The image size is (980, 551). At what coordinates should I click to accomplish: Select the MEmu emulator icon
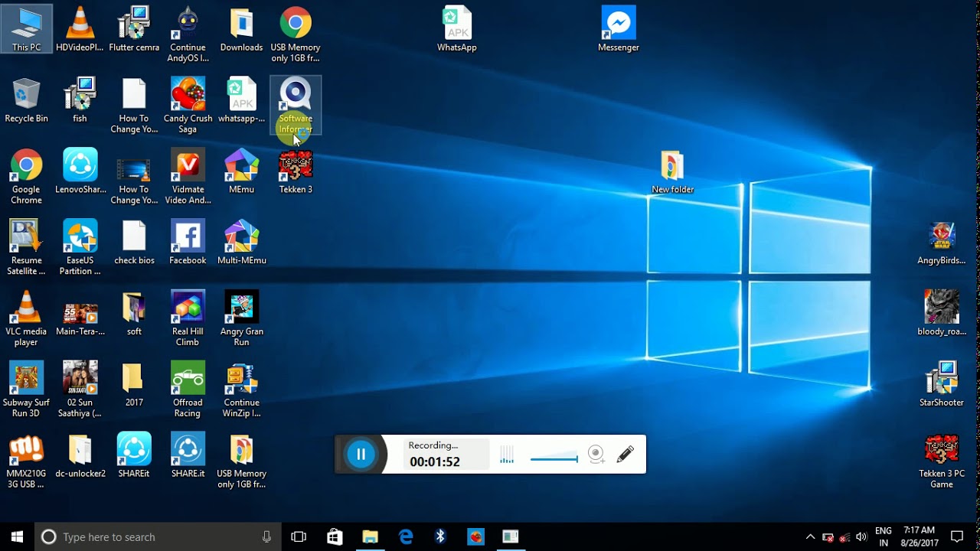point(241,172)
